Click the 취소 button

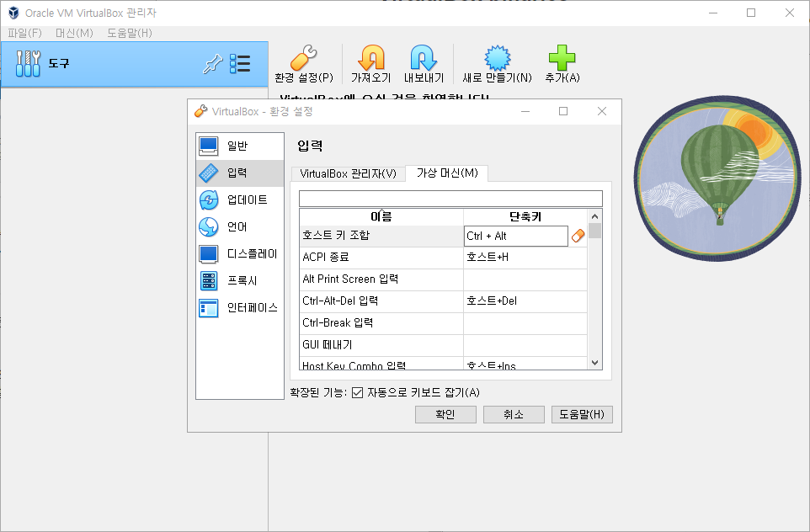(x=514, y=414)
